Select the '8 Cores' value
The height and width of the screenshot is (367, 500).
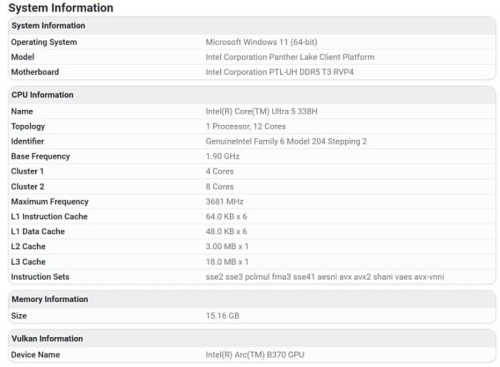point(220,187)
